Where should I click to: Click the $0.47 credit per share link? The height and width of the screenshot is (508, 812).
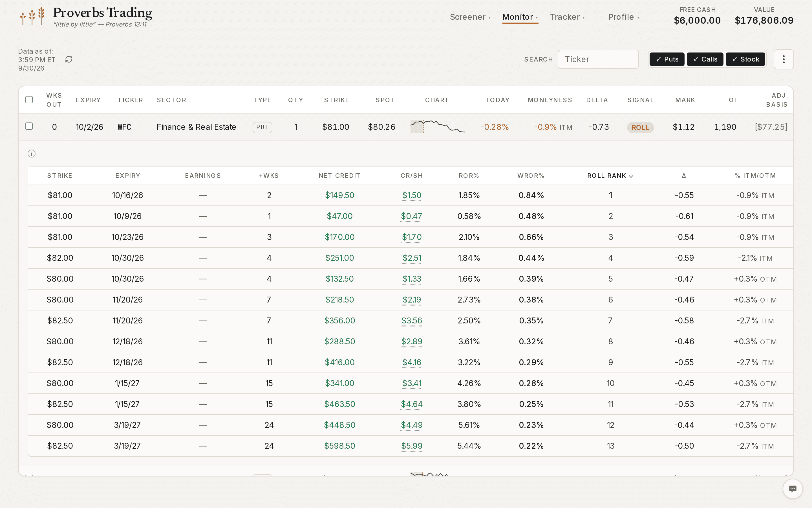[411, 216]
